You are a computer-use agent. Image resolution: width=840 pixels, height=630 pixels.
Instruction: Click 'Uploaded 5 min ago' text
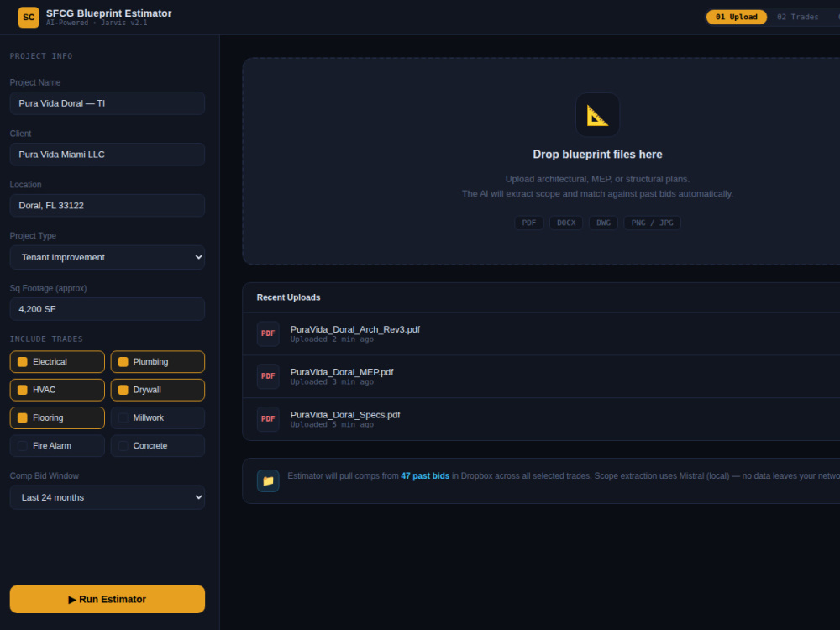(x=332, y=425)
